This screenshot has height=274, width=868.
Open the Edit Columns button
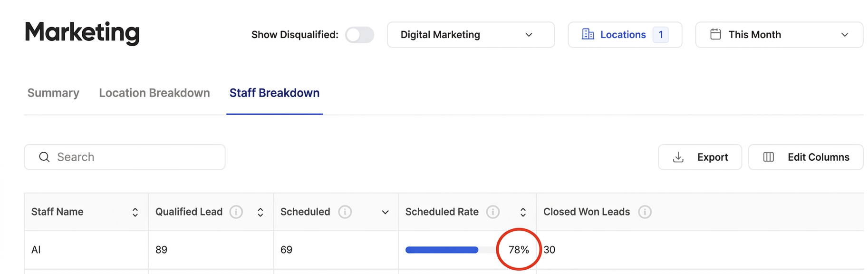coord(806,157)
